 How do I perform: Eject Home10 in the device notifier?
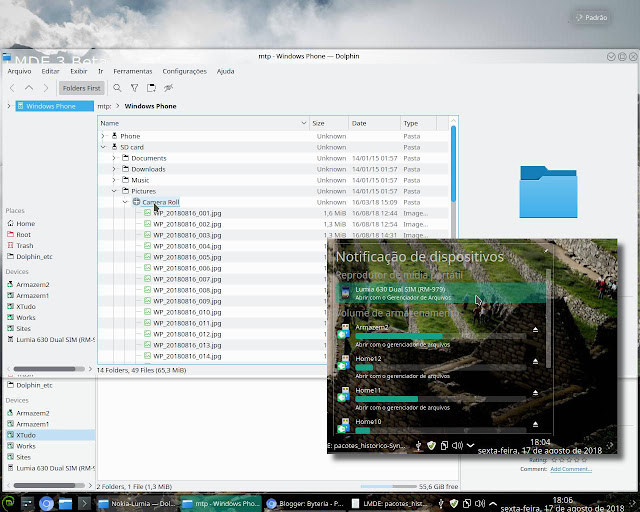click(x=535, y=425)
